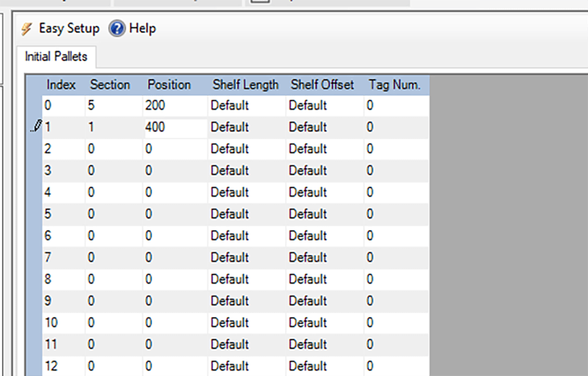Select Shelf Offset cell in index 10 row
The image size is (588, 376).
pos(325,323)
